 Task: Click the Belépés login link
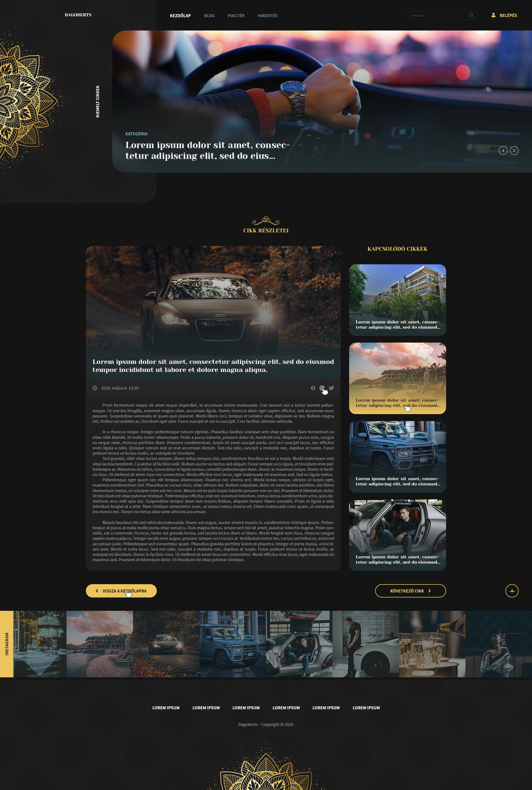click(x=508, y=15)
